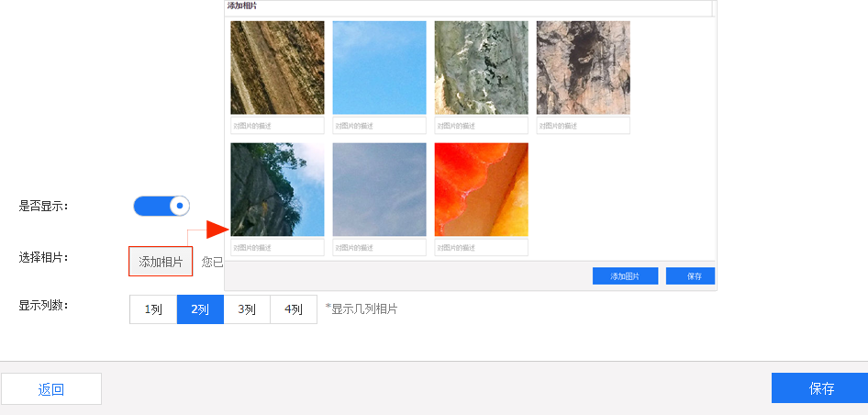Click 添加图片 in the photo dialog
Screen dimensions: 868x415
[x=625, y=276]
